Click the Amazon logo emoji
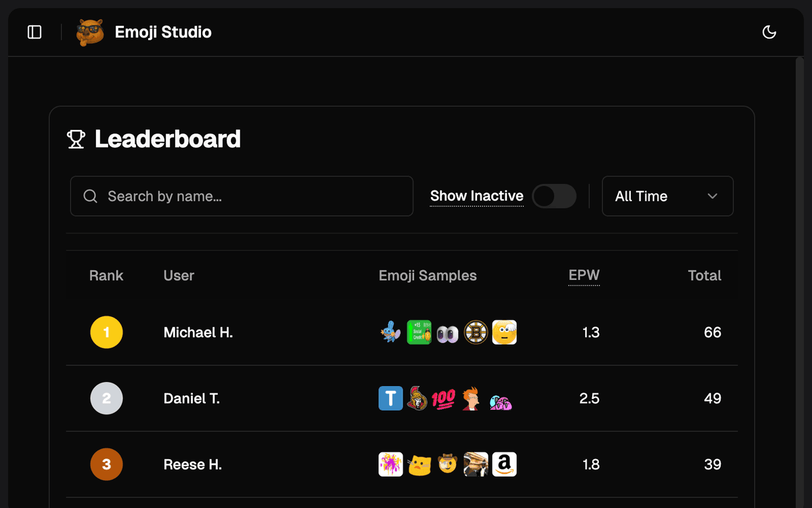The height and width of the screenshot is (508, 812). tap(504, 465)
